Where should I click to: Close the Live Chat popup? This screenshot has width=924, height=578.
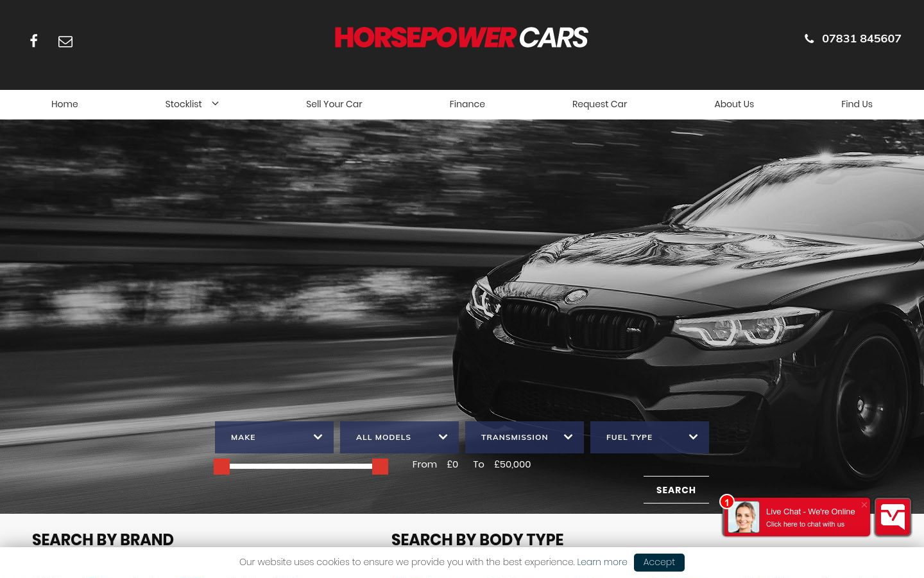point(864,505)
